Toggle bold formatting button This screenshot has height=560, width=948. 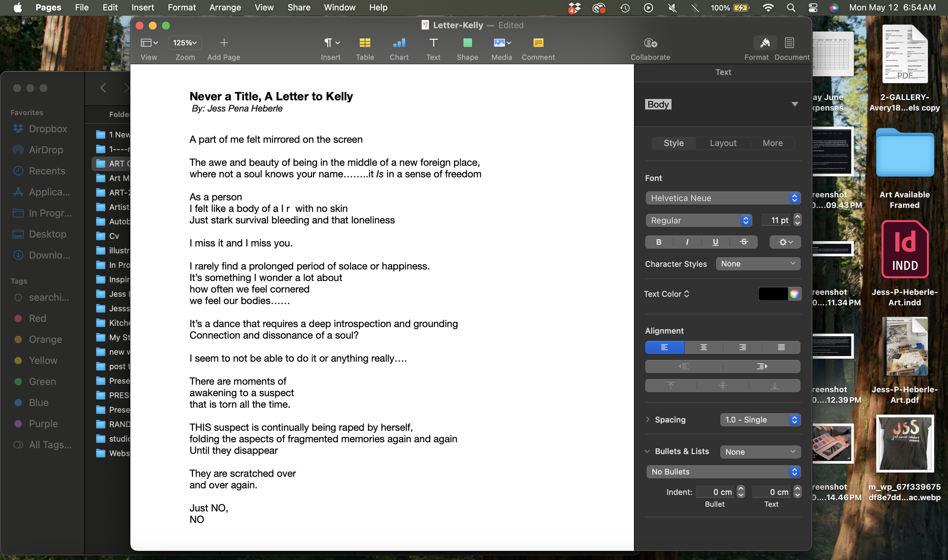(659, 242)
